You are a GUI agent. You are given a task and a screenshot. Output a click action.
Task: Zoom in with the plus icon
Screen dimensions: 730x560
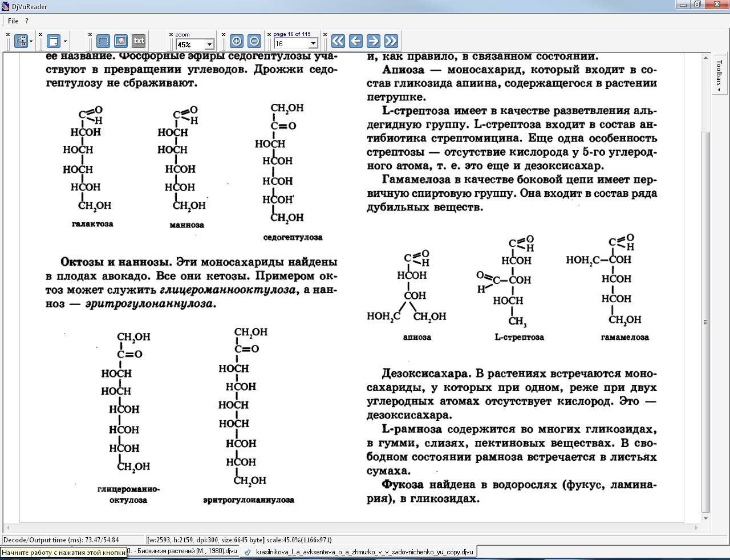tap(237, 41)
